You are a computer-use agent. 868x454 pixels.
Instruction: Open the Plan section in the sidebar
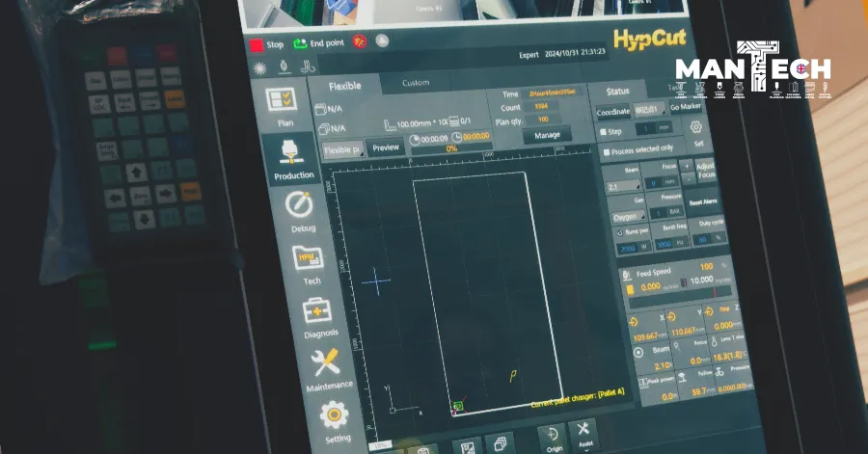point(283,107)
